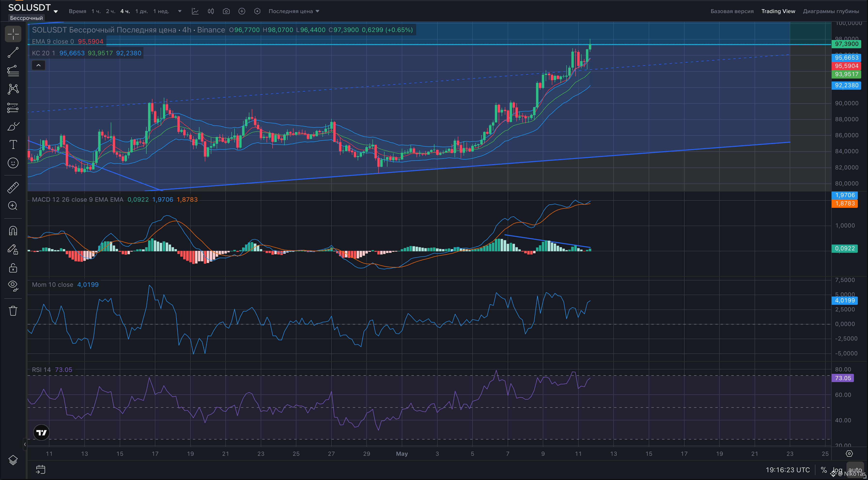Click the KC 20 1 indicator legend

[87, 53]
